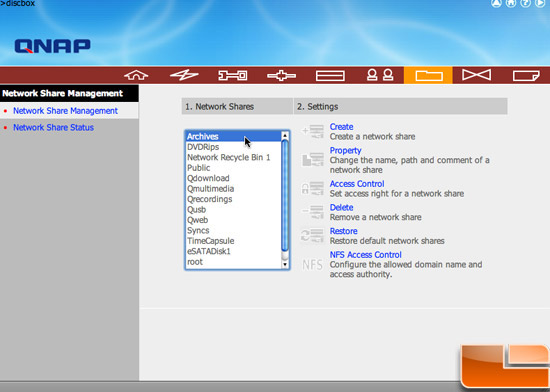Open the rightmost note icon in navigation bar
The image size is (550, 392).
(x=526, y=76)
